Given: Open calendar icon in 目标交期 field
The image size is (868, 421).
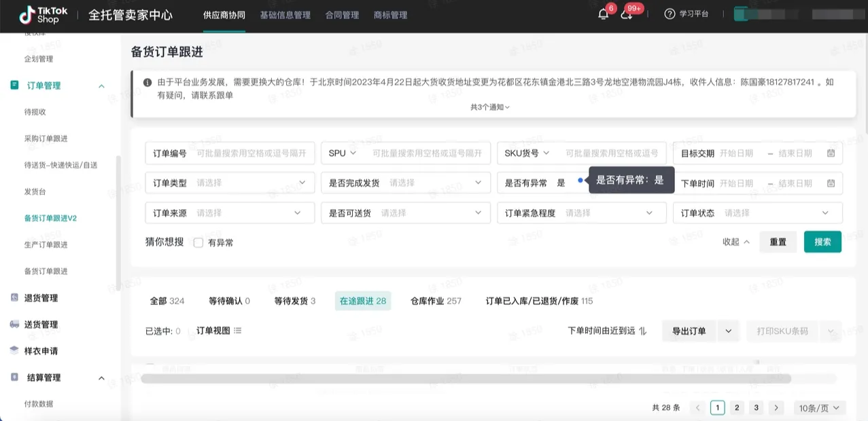Looking at the screenshot, I should point(831,153).
